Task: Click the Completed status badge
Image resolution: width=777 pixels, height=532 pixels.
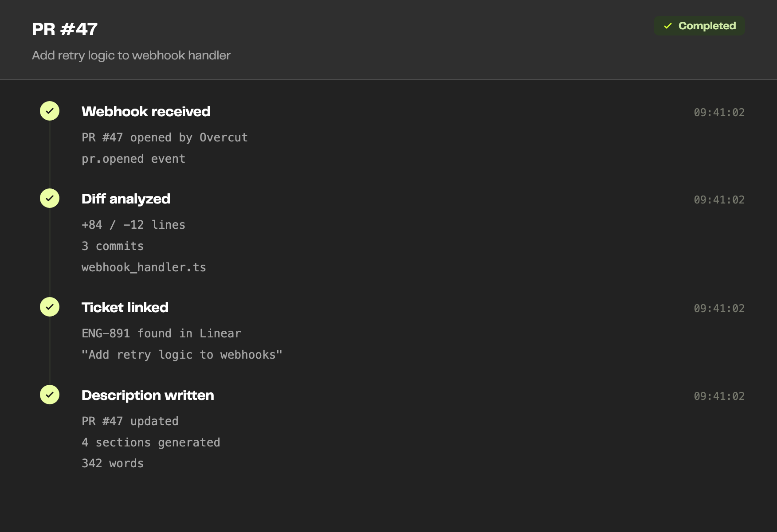Action: coord(699,26)
